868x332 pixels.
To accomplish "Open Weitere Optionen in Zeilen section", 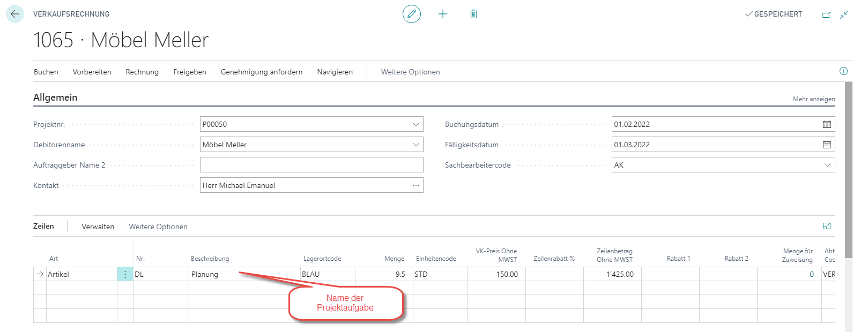I will (x=158, y=227).
